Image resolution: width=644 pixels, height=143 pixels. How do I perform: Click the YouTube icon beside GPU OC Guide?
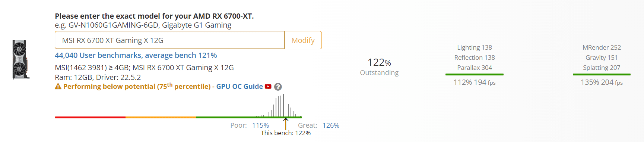click(268, 87)
